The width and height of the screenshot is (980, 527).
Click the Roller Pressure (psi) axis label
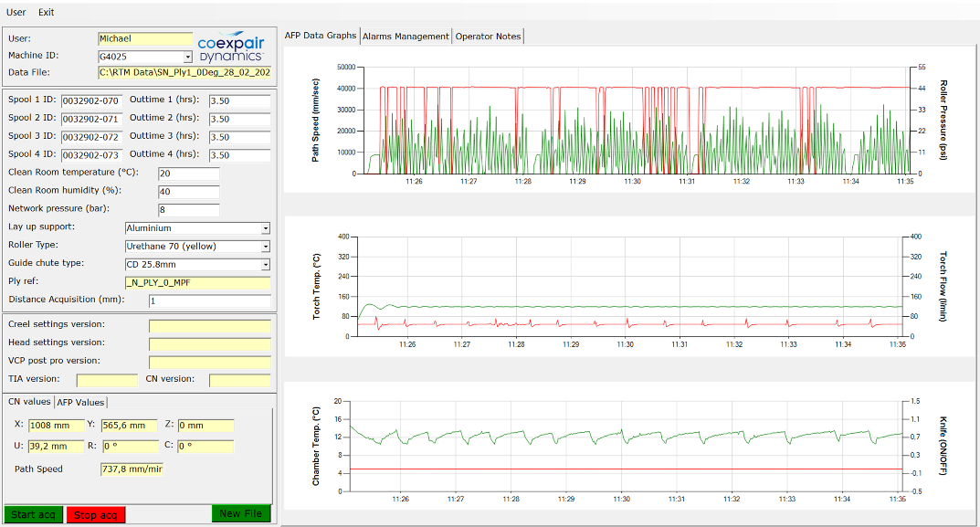tap(943, 120)
